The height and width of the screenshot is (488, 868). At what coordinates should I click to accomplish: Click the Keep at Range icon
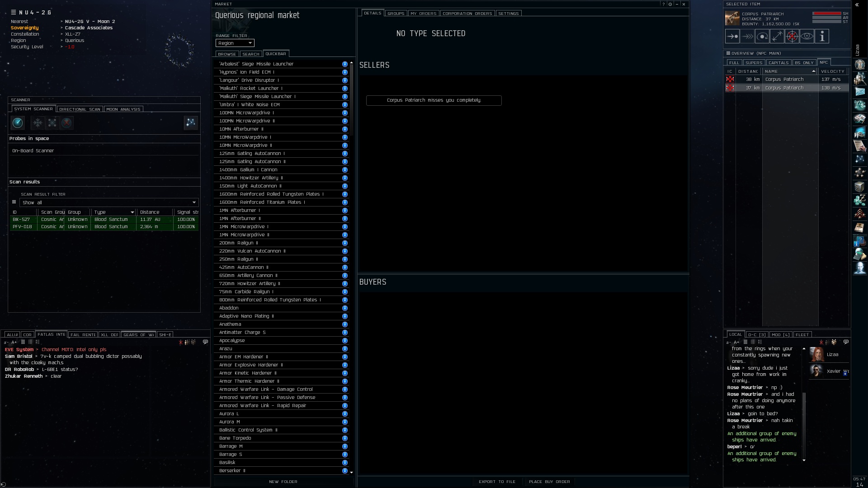(777, 36)
